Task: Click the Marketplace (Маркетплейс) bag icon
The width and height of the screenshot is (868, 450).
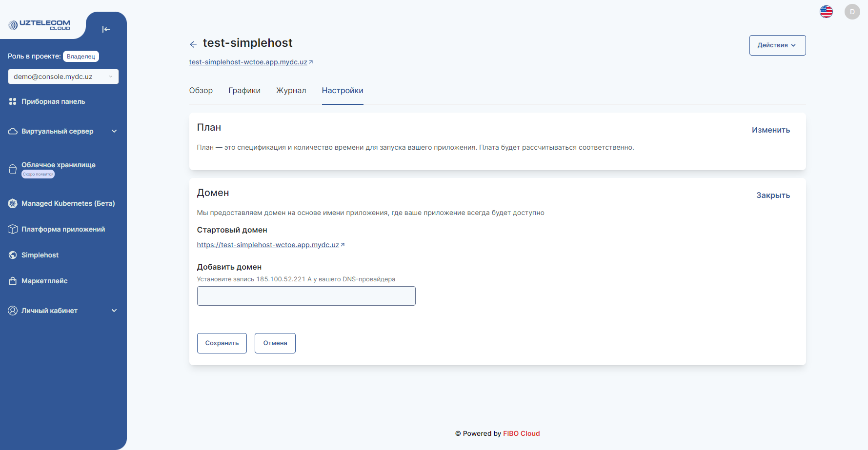Action: pyautogui.click(x=13, y=280)
